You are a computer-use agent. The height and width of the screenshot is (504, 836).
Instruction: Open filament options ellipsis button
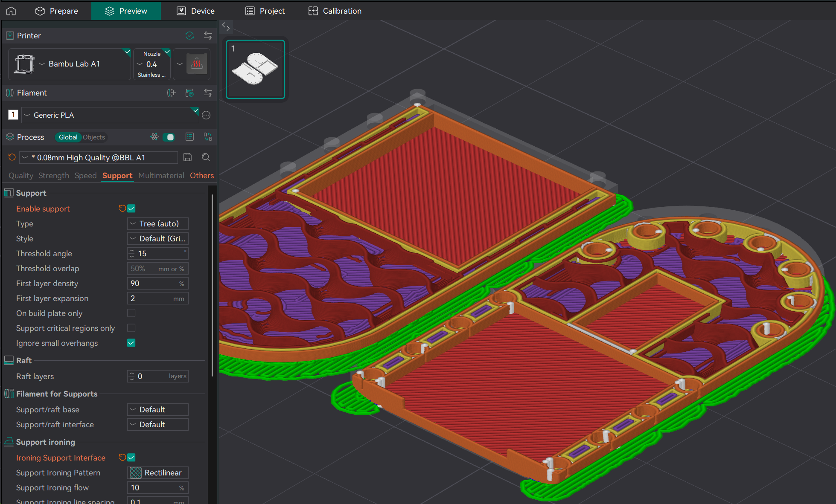pyautogui.click(x=206, y=115)
